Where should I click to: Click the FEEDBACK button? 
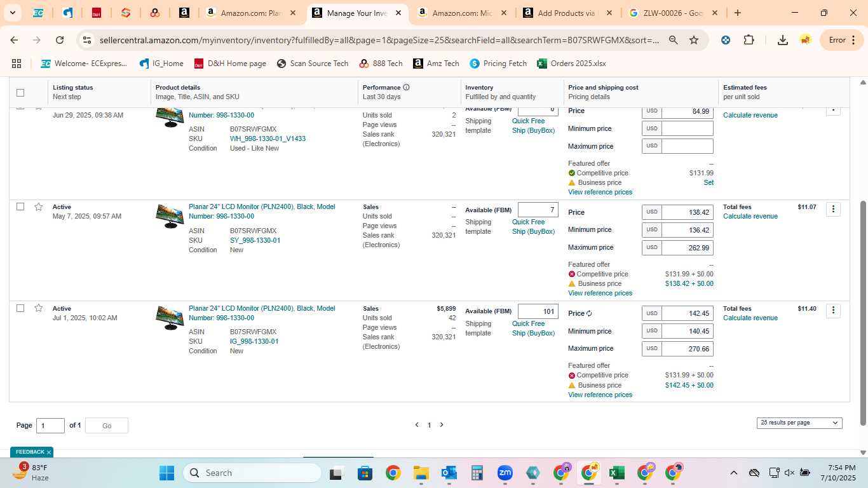(x=31, y=452)
